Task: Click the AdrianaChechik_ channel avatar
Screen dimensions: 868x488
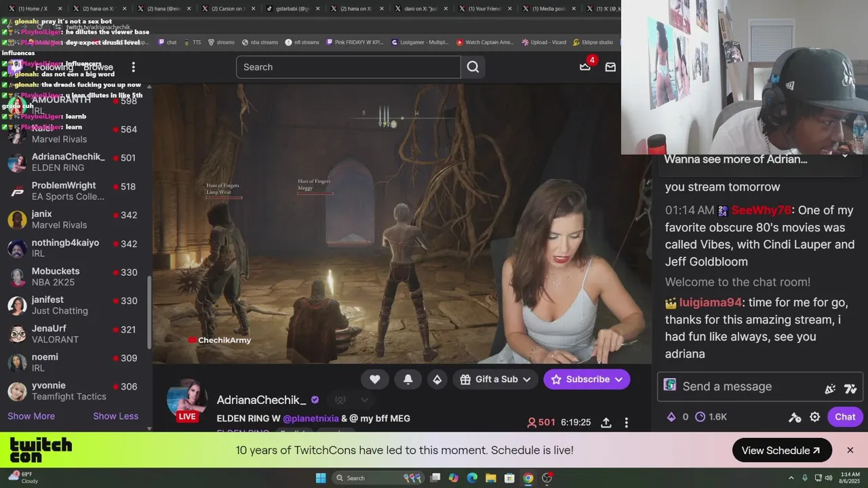Action: pos(186,400)
